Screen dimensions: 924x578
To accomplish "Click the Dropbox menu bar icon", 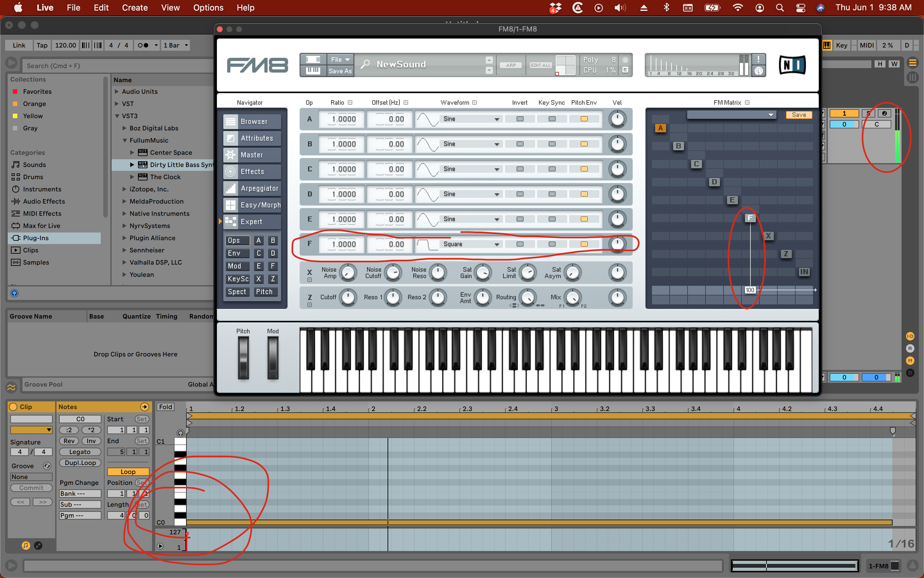I will coord(555,8).
